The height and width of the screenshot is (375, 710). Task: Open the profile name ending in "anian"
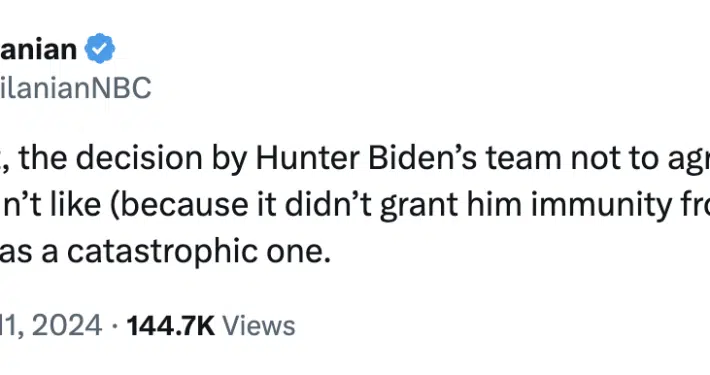[x=38, y=49]
